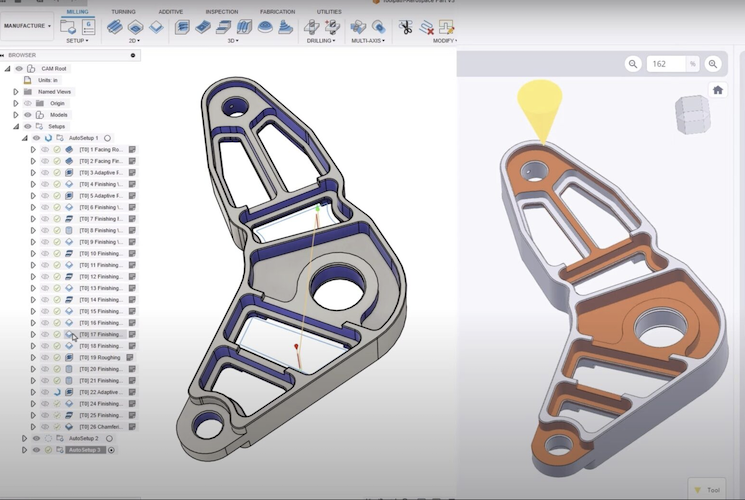Screen dimensions: 745x500
Task: Collapse the BROWSER panel with arrows
Action: (x=3, y=55)
